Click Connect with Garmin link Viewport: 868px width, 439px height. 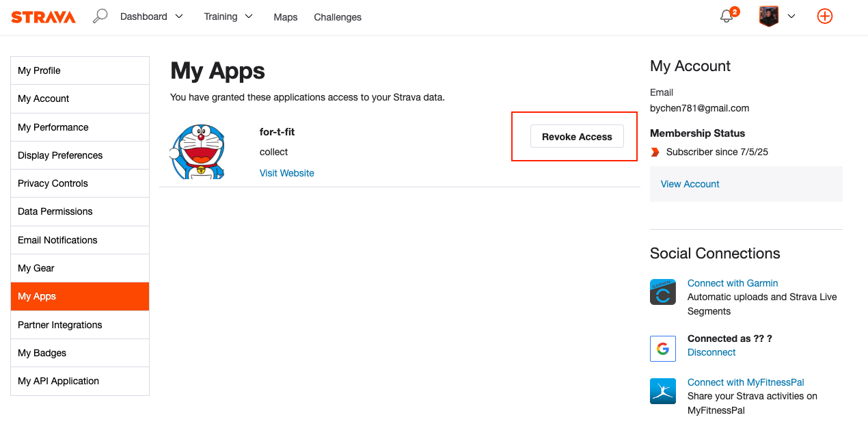tap(733, 283)
